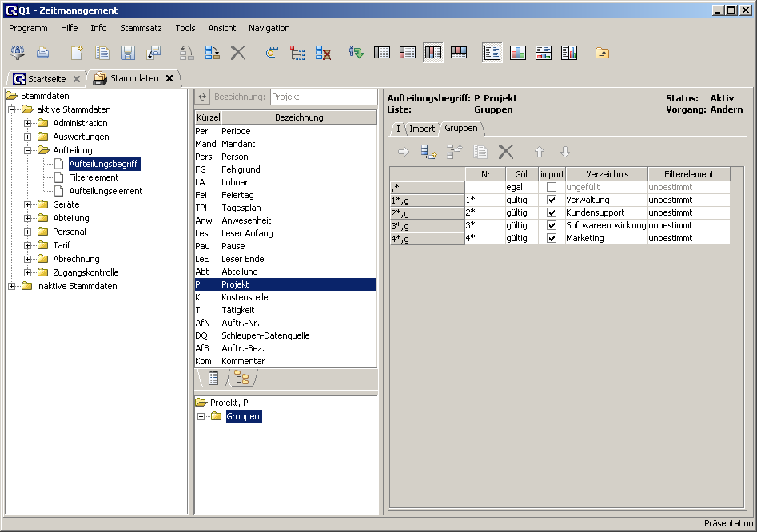Check the import box in the ungefüllt row
This screenshot has width=757, height=532.
tap(551, 187)
